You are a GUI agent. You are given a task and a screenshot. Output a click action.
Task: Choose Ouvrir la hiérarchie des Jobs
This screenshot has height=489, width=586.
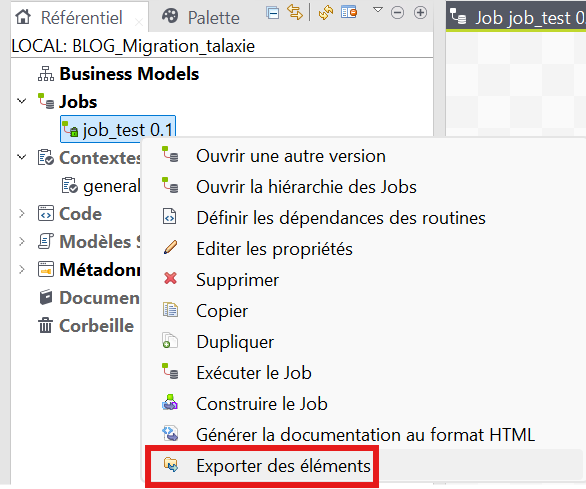click(x=306, y=187)
